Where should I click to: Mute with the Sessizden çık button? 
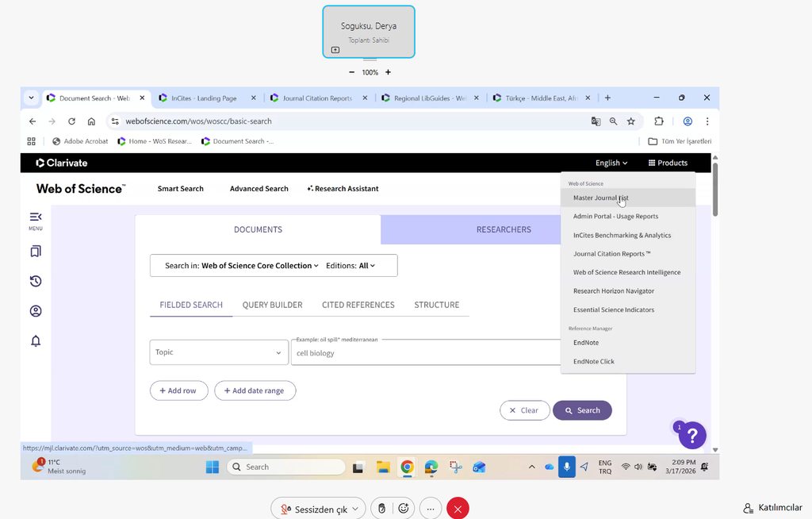click(317, 509)
